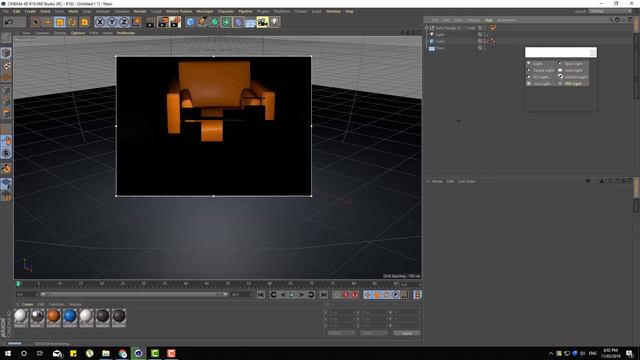Open ProRender viewport menu
This screenshot has height=360, width=640.
click(126, 33)
